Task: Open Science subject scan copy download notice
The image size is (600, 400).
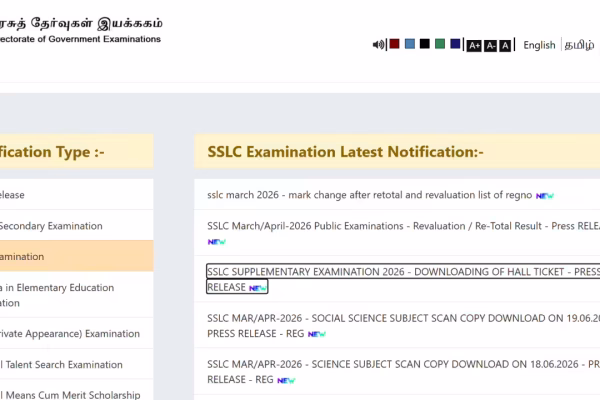Action: pos(403,372)
